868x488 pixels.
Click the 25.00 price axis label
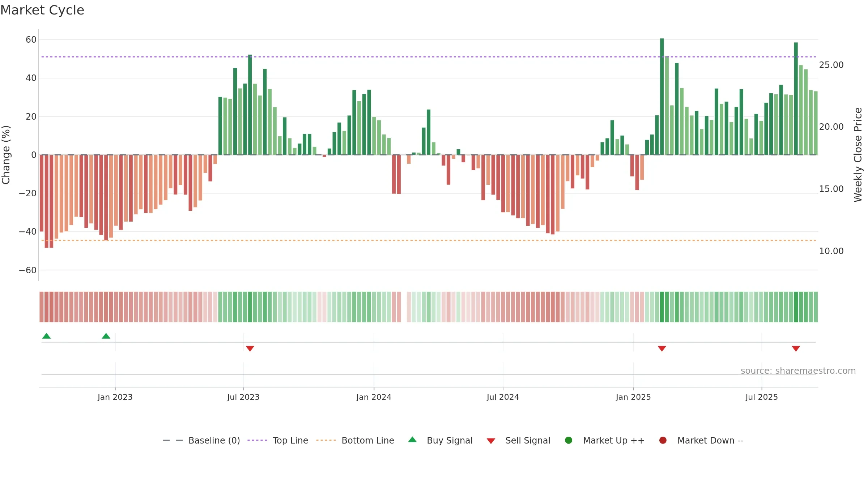(x=831, y=65)
